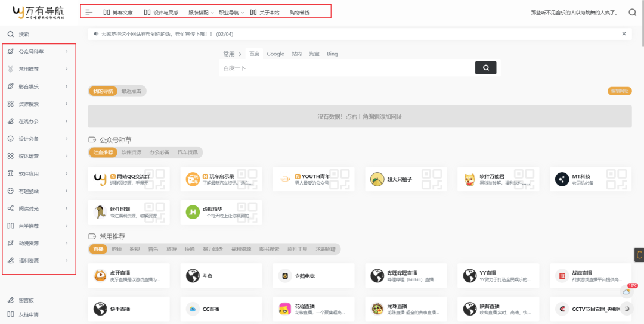644x324 pixels.
Task: Click the 斗鱼 globe icon
Action: 193,276
